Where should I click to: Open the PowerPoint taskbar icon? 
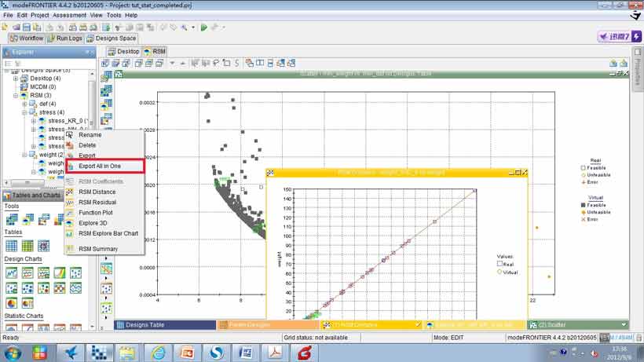pos(187,353)
